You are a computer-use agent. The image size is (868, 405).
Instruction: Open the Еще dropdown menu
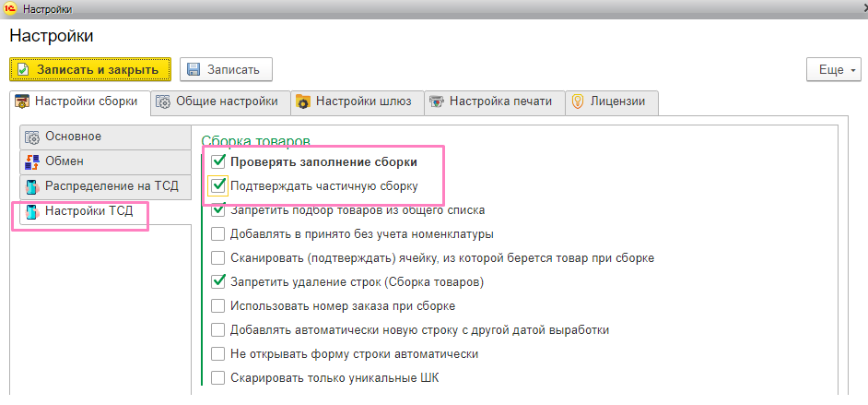click(834, 70)
